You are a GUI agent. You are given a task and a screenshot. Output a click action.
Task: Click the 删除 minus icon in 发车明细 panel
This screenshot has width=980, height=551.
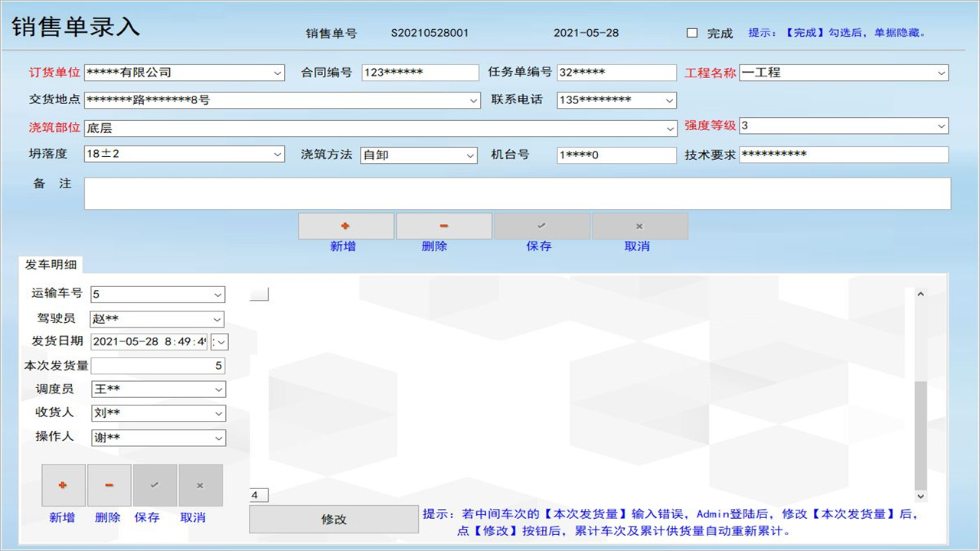tap(108, 485)
